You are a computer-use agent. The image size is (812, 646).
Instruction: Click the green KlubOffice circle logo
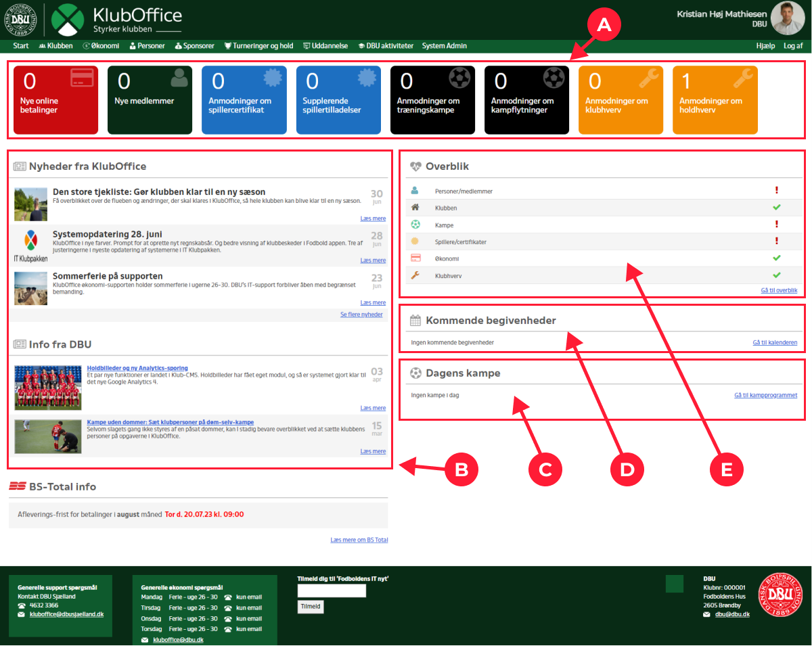click(68, 20)
